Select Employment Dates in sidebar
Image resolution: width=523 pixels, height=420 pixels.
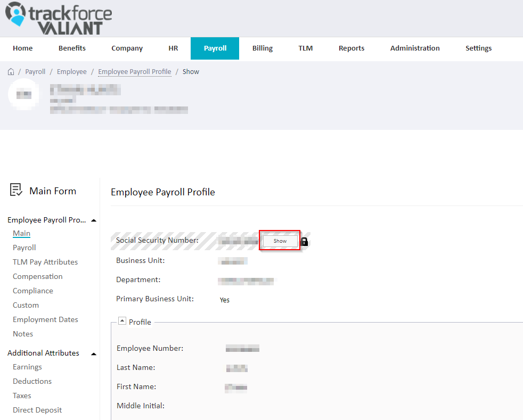click(x=45, y=319)
